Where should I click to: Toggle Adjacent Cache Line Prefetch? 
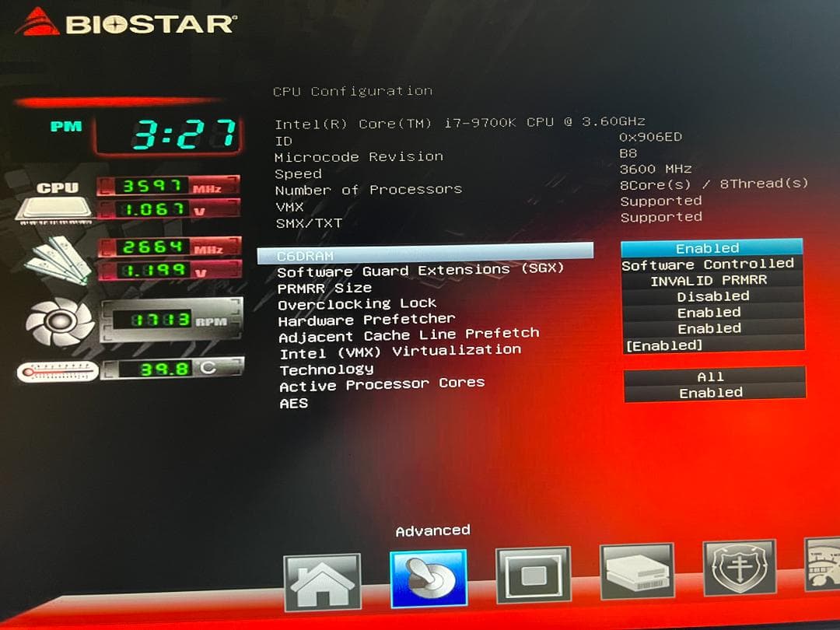[x=709, y=328]
